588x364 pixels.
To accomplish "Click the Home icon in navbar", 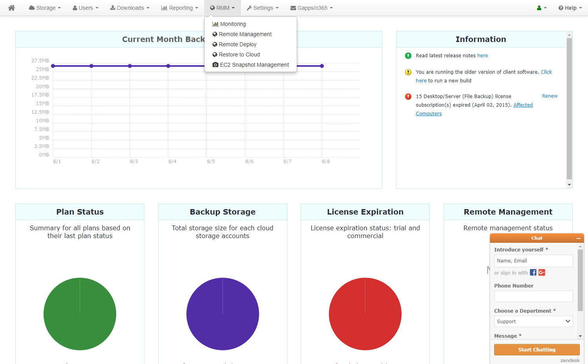I will point(11,8).
